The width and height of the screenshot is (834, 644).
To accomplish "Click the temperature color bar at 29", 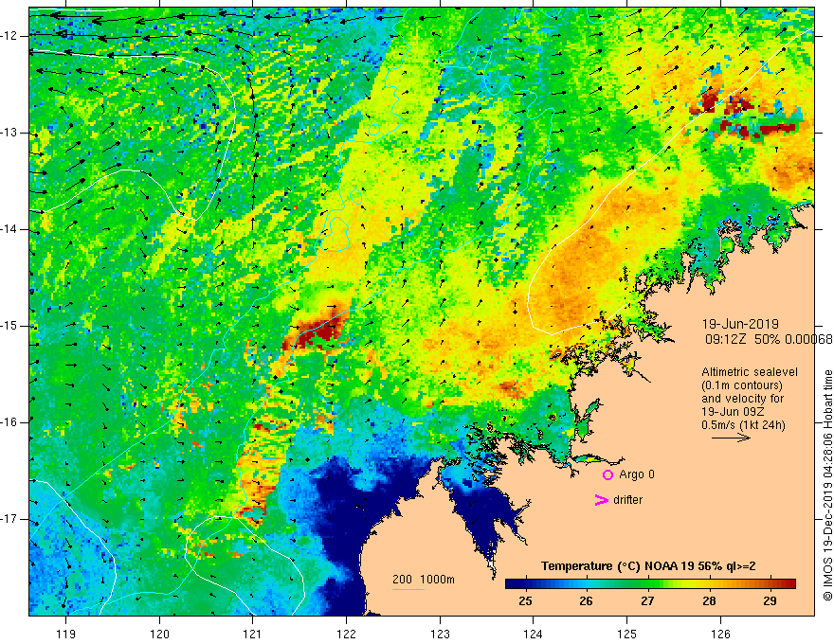I will (770, 584).
